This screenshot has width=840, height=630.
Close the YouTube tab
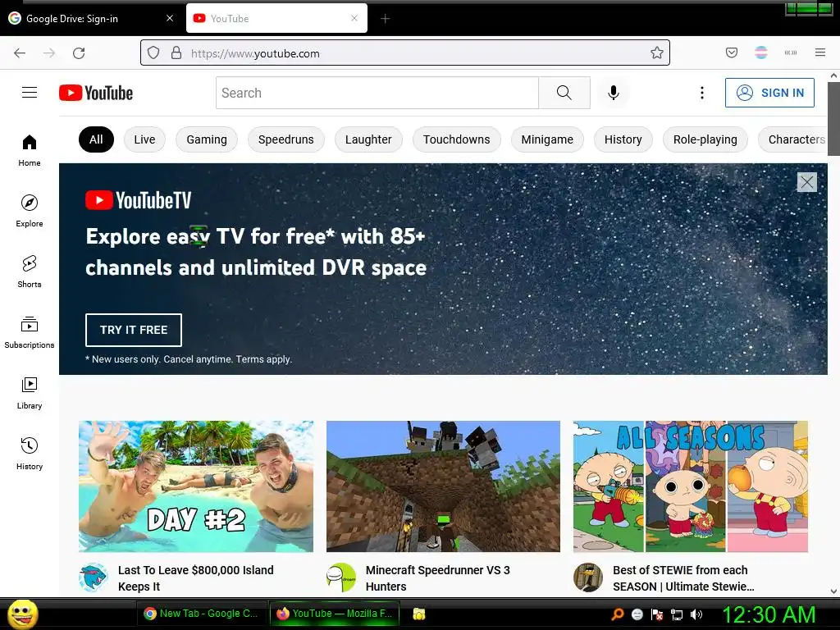point(354,18)
